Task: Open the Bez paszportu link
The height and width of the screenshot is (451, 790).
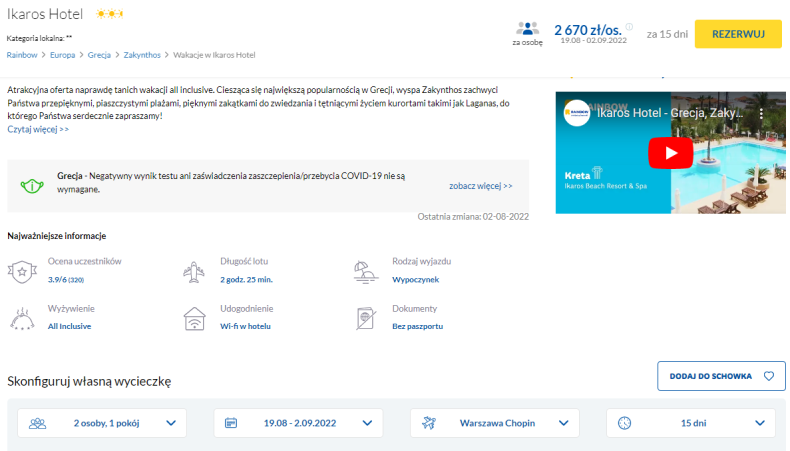Action: [418, 326]
